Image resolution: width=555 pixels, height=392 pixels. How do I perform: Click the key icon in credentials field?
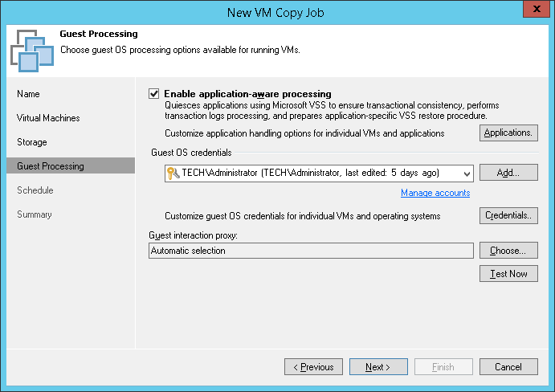173,173
